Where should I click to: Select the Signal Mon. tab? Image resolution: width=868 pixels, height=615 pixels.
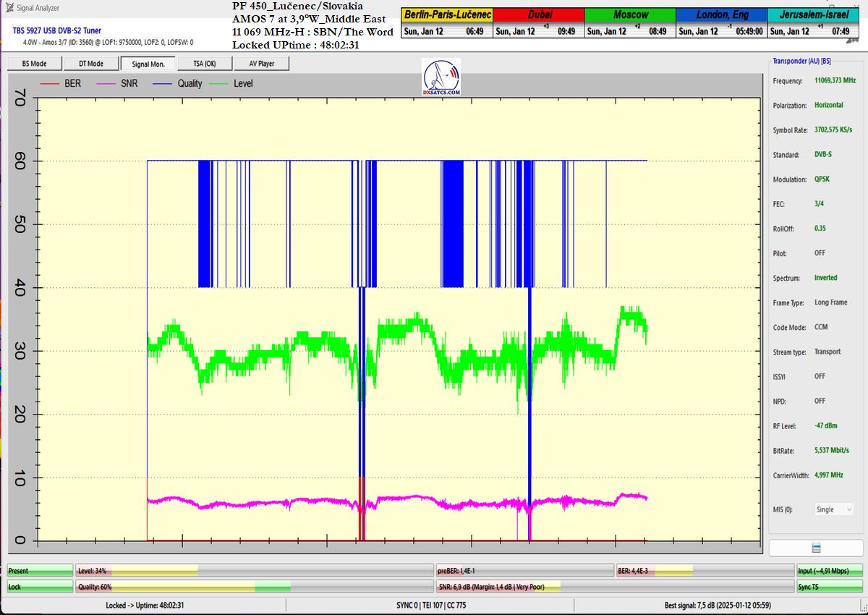pos(148,64)
